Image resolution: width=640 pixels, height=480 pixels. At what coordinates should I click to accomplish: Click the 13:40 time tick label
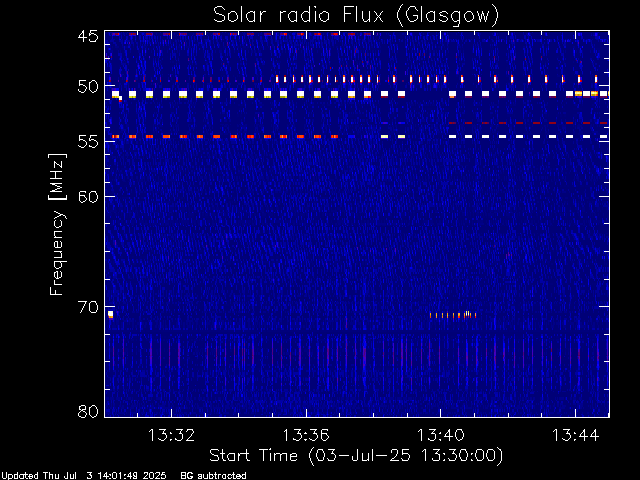tap(440, 435)
